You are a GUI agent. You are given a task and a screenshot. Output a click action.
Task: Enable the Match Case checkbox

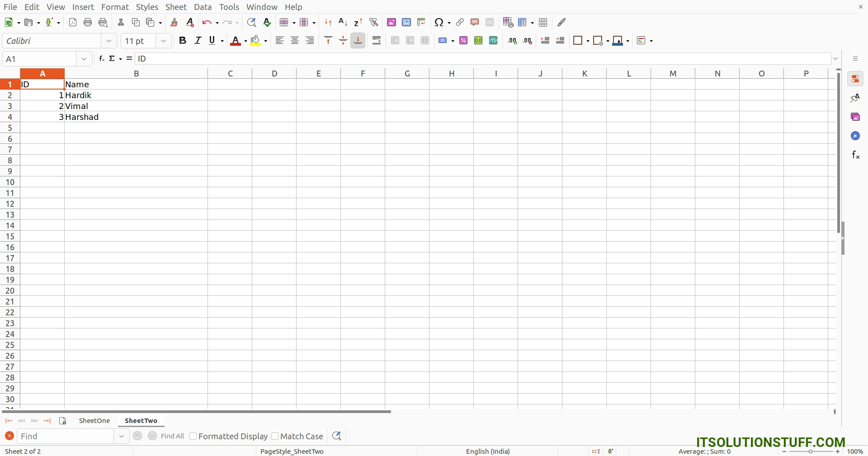coord(275,436)
